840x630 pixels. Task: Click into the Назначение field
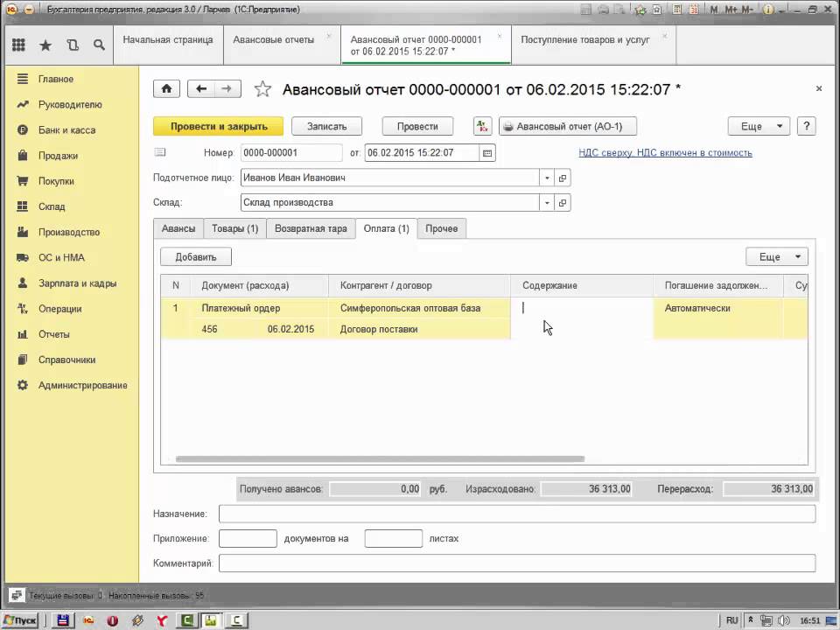click(x=517, y=514)
